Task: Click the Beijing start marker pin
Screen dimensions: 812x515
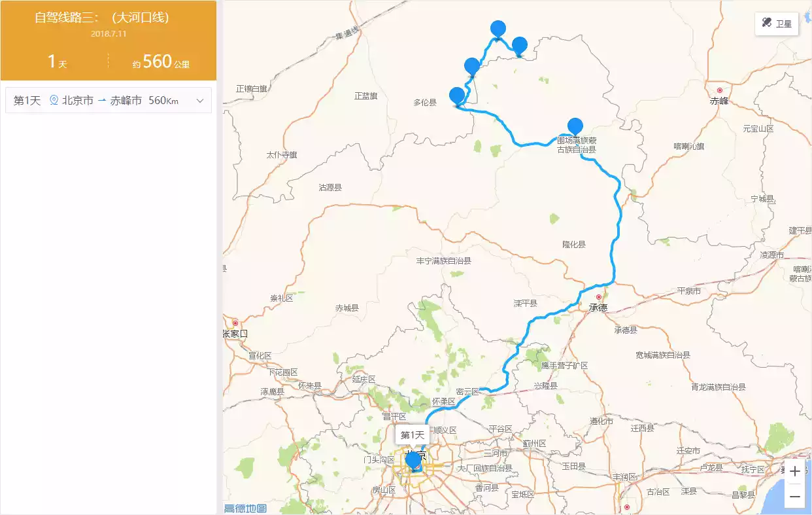Action: click(x=413, y=461)
